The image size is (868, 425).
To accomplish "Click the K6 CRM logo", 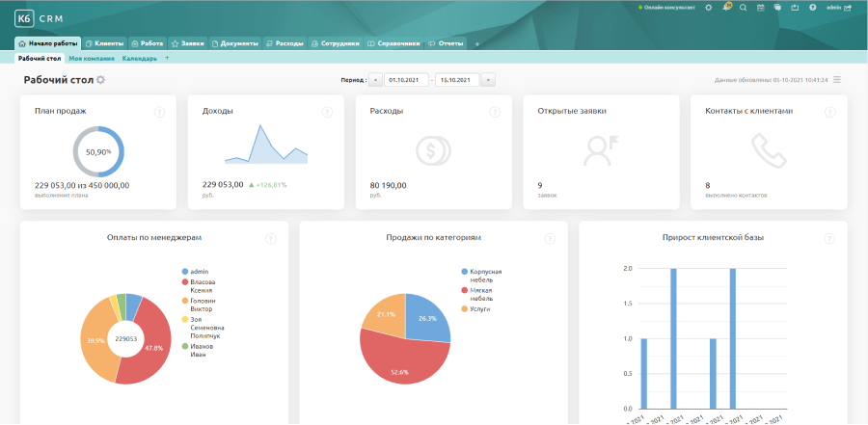I will [x=39, y=18].
